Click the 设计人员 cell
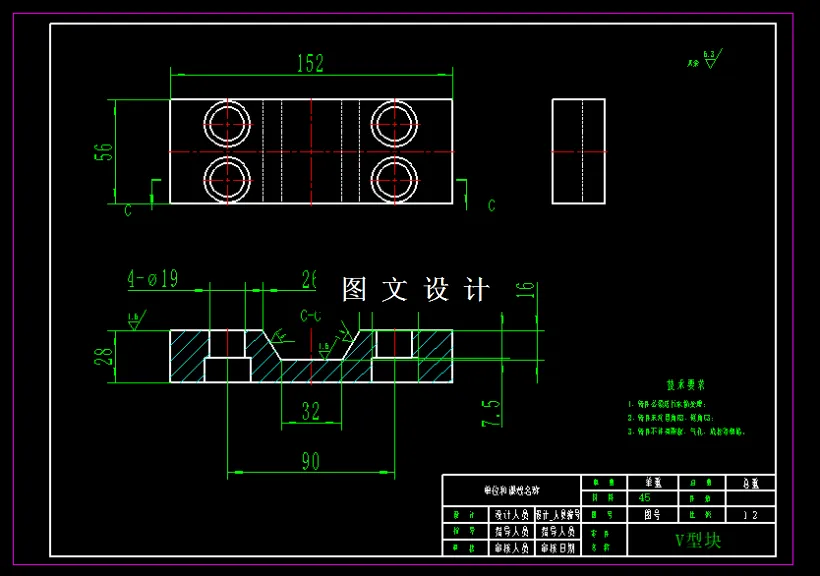The width and height of the screenshot is (820, 576). tap(511, 515)
